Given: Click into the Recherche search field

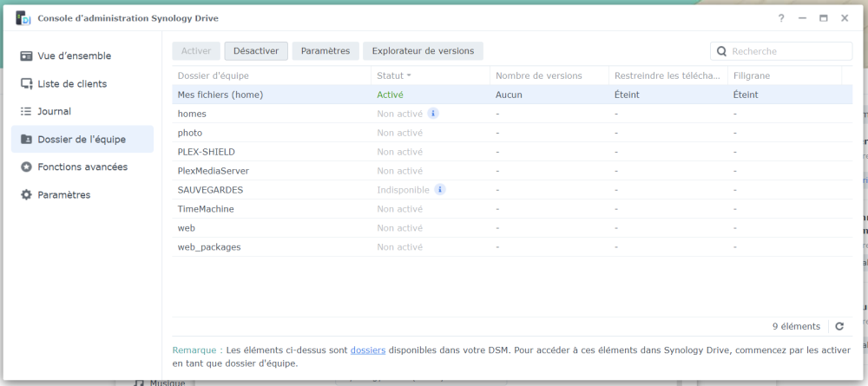Looking at the screenshot, I should 781,51.
